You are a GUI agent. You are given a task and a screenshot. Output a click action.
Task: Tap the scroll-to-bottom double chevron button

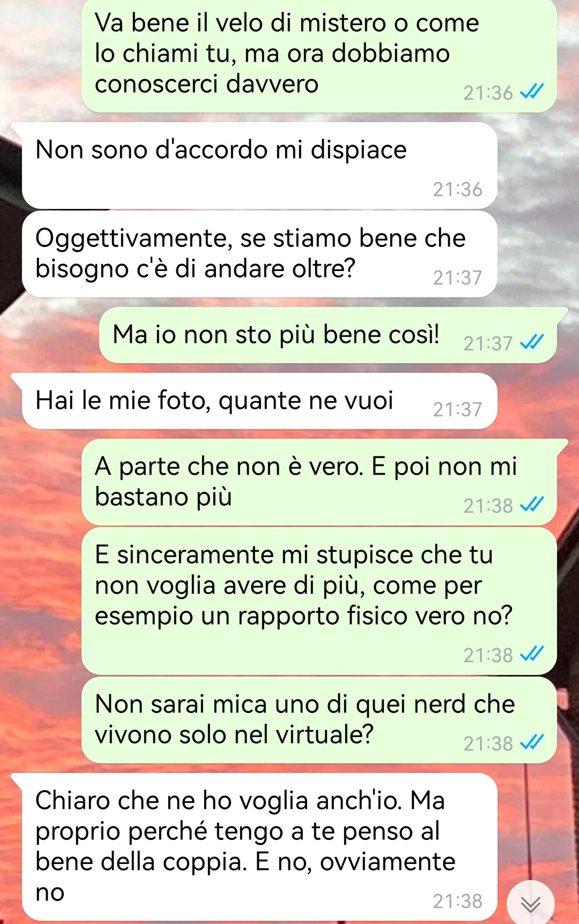coord(531,905)
